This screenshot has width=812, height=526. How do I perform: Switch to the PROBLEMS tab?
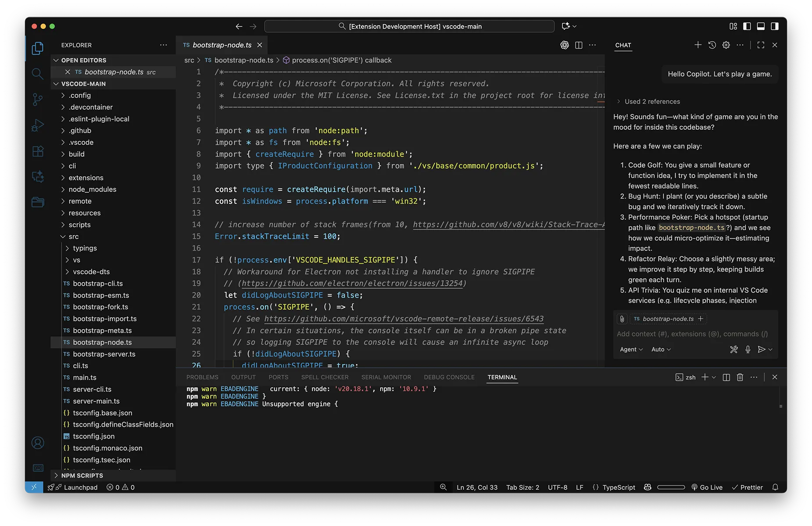pos(202,377)
